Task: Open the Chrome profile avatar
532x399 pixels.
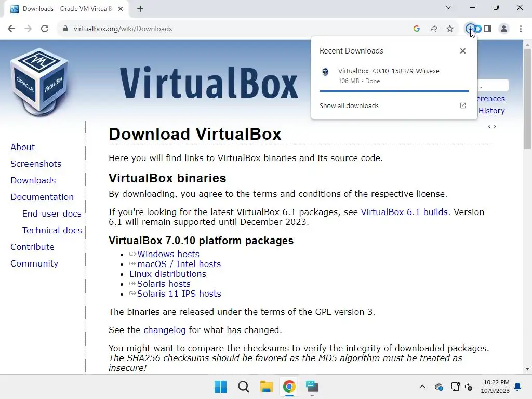Action: pyautogui.click(x=504, y=29)
